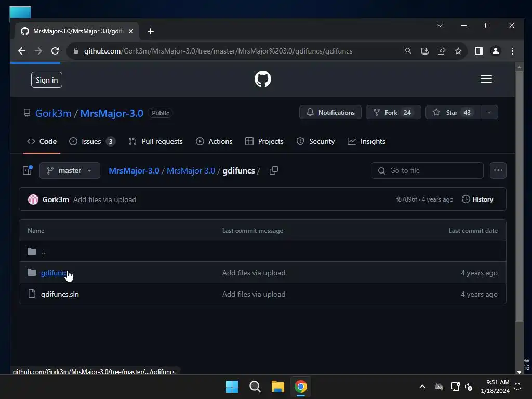Viewport: 532px width, 399px height.
Task: Open the hamburger navigation menu
Action: pyautogui.click(x=486, y=79)
